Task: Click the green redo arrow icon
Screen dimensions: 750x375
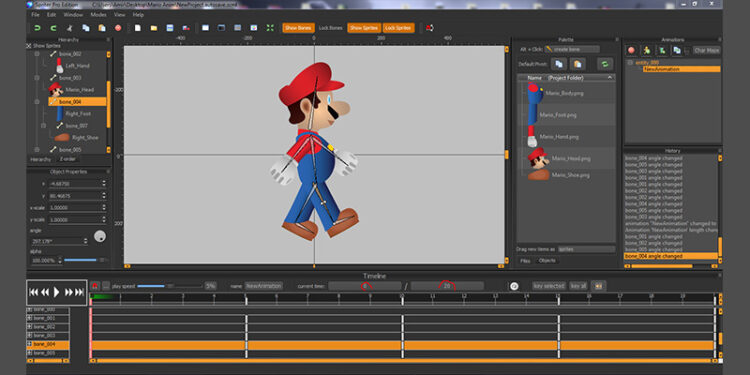Action: 54,28
